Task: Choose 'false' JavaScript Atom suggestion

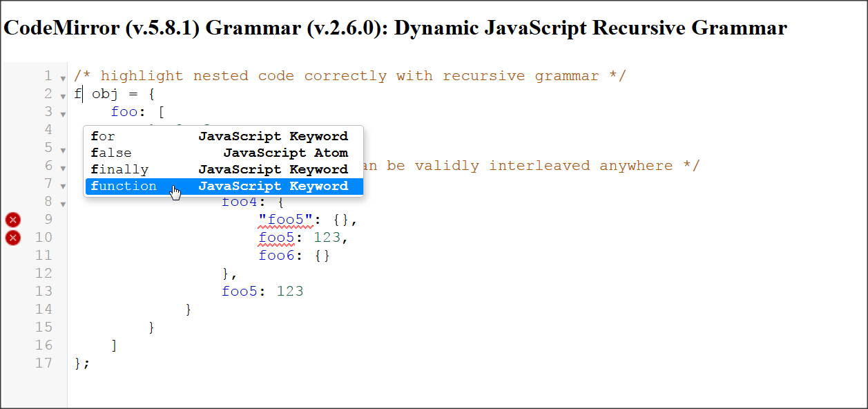Action: point(224,153)
